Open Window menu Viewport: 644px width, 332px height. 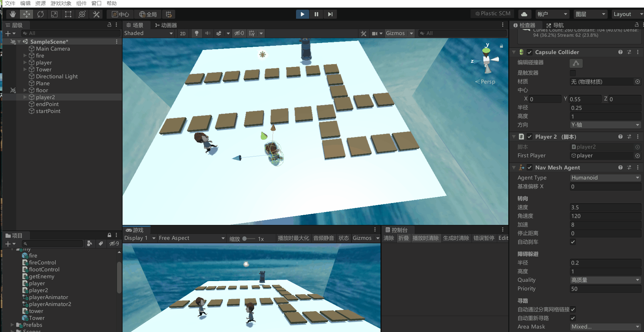pos(96,3)
